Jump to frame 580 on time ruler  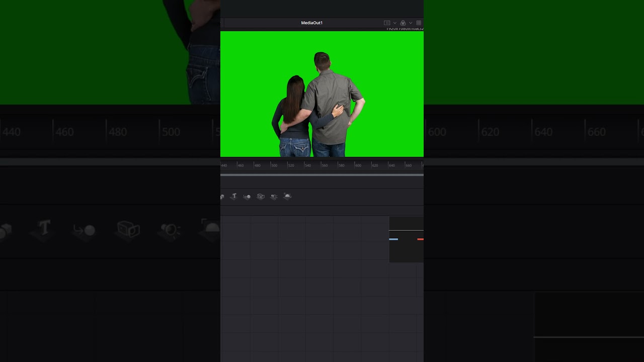click(341, 165)
